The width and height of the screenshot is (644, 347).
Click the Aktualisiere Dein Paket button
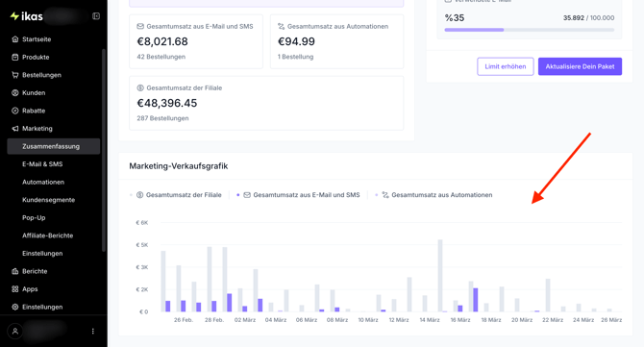[580, 66]
